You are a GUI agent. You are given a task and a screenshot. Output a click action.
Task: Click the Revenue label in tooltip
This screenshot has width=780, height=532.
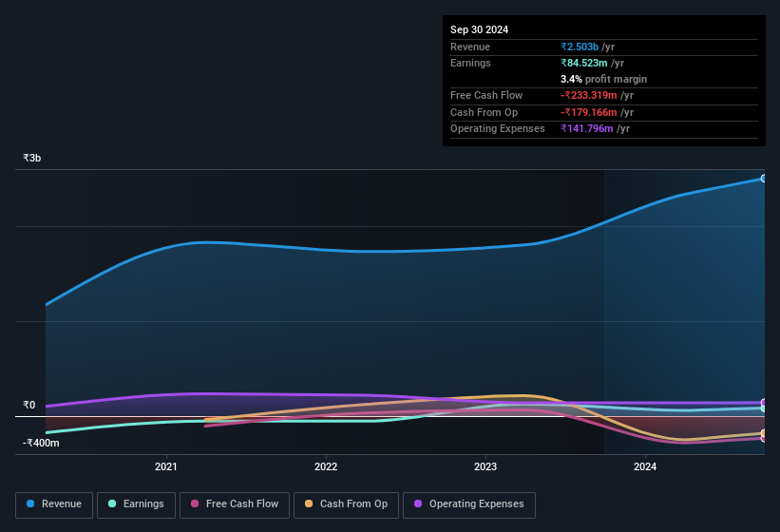click(470, 47)
